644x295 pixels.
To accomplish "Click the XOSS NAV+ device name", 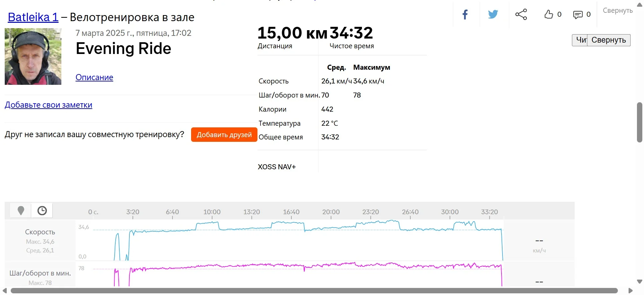I will 277,167.
